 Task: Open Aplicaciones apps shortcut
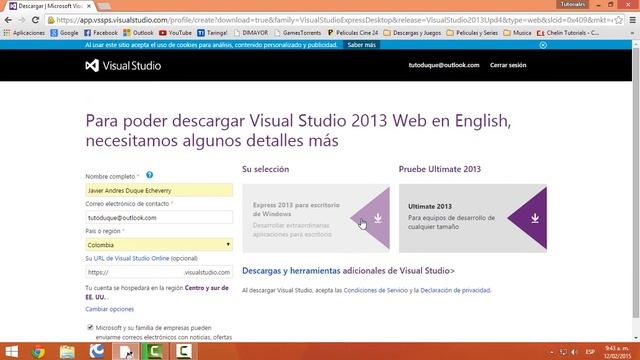point(24,33)
